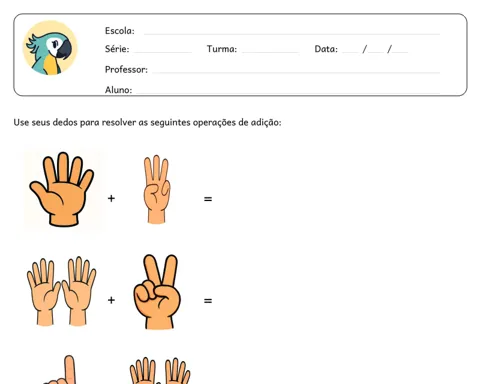Image resolution: width=480 pixels, height=384 pixels.
Task: Click the Turma blank line
Action: 270,52
